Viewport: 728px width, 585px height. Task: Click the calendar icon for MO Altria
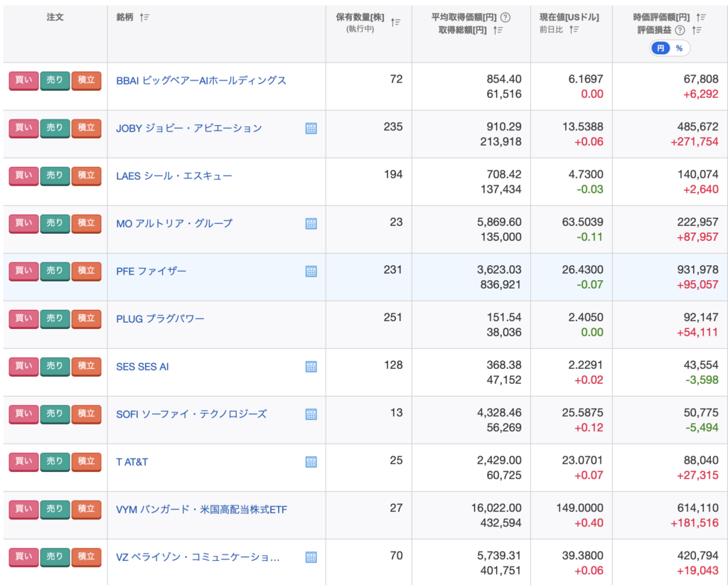click(311, 224)
